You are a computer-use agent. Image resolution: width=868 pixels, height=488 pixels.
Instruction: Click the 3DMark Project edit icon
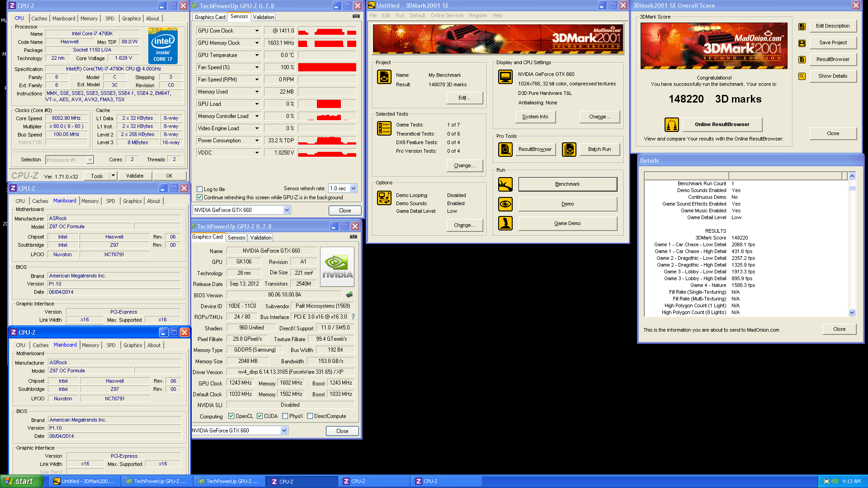pos(384,77)
